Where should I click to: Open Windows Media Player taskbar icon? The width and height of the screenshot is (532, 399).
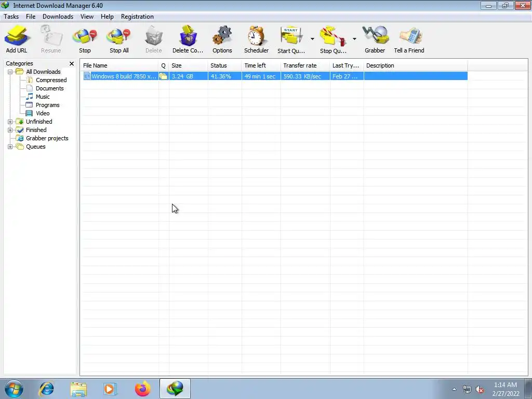click(x=110, y=389)
